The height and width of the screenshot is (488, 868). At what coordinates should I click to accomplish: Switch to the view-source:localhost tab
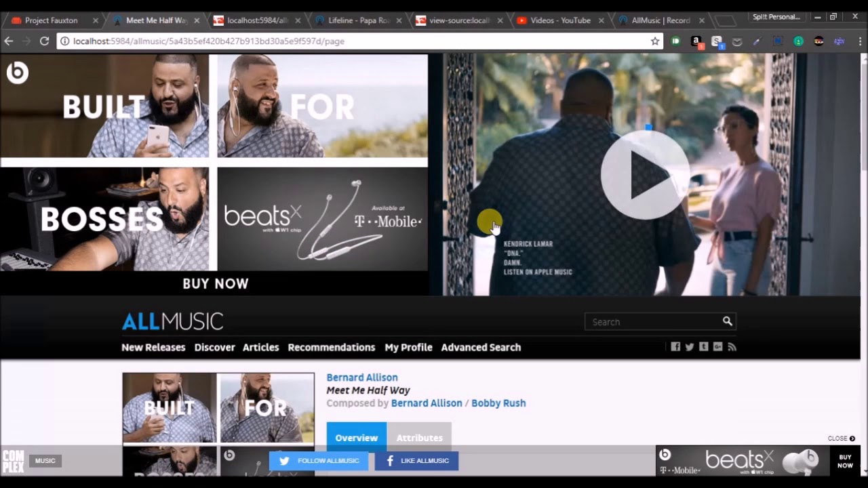460,20
